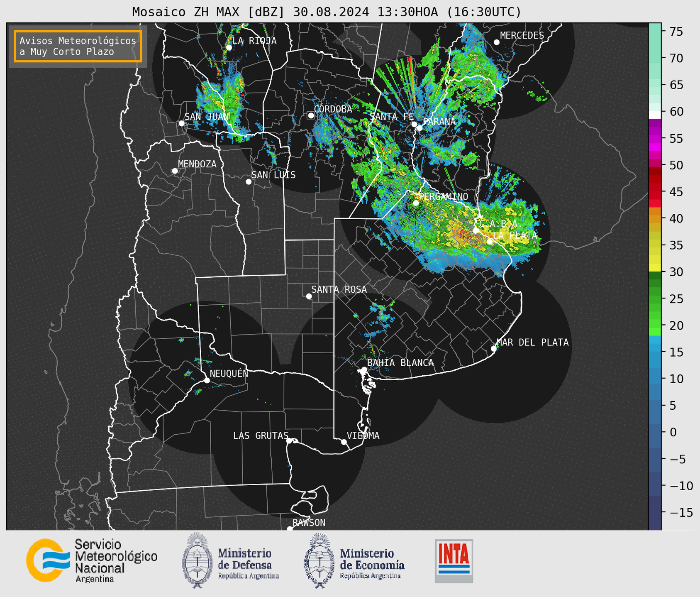Click the C.A.B.A. city marker
The image size is (700, 597).
476,230
